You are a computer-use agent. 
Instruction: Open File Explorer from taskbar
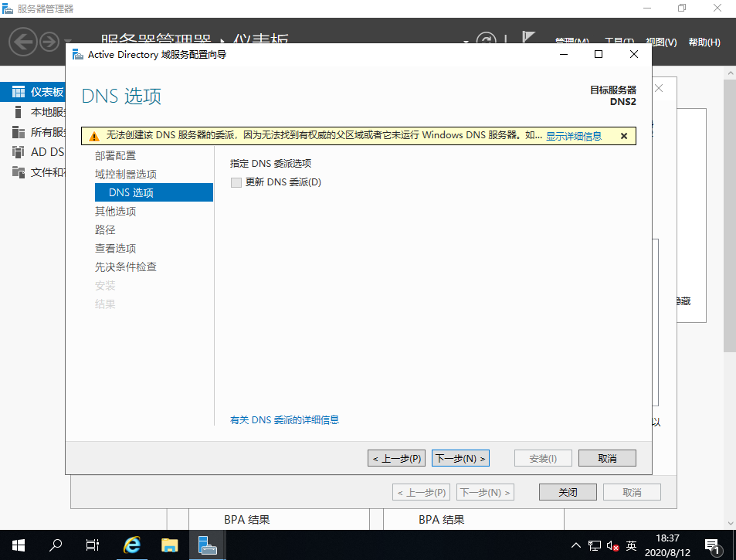(x=169, y=545)
